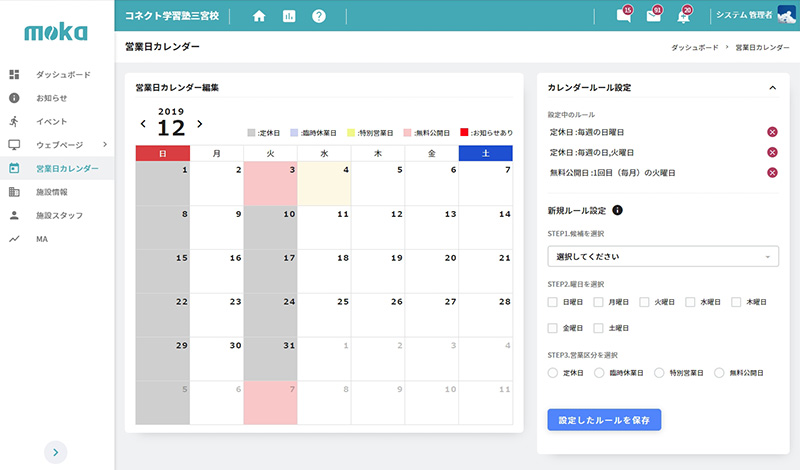Viewport: 800px width, 470px height.
Task: Open the notification bell icon
Action: click(x=683, y=16)
